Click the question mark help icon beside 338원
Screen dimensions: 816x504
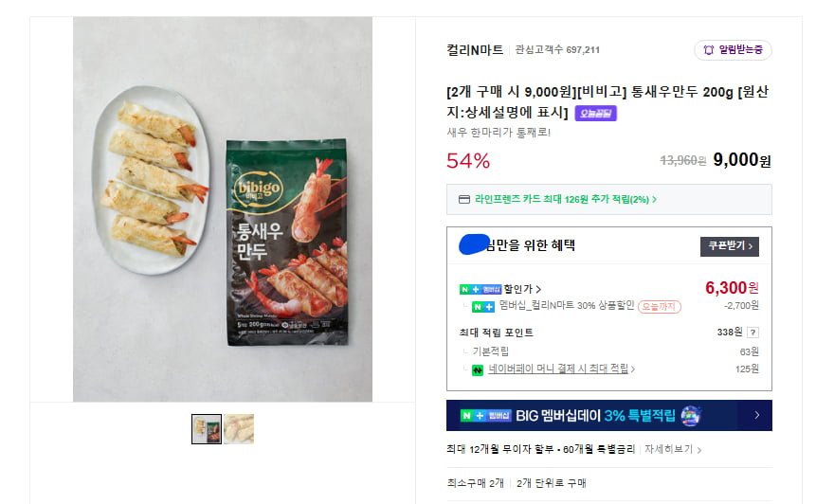click(753, 333)
